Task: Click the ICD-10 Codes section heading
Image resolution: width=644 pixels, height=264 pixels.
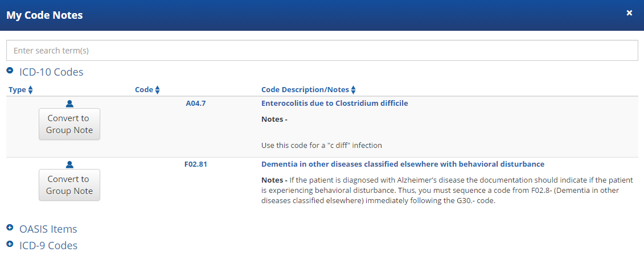Action: tap(51, 72)
